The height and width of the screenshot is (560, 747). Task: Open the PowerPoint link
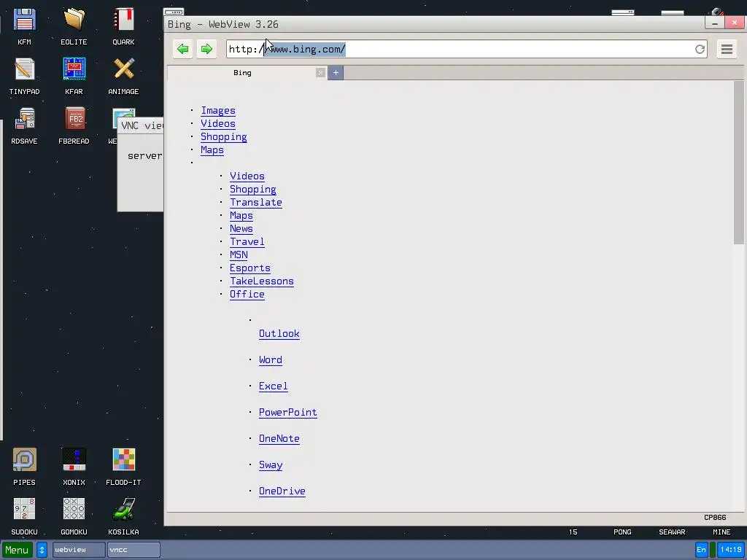click(x=287, y=413)
